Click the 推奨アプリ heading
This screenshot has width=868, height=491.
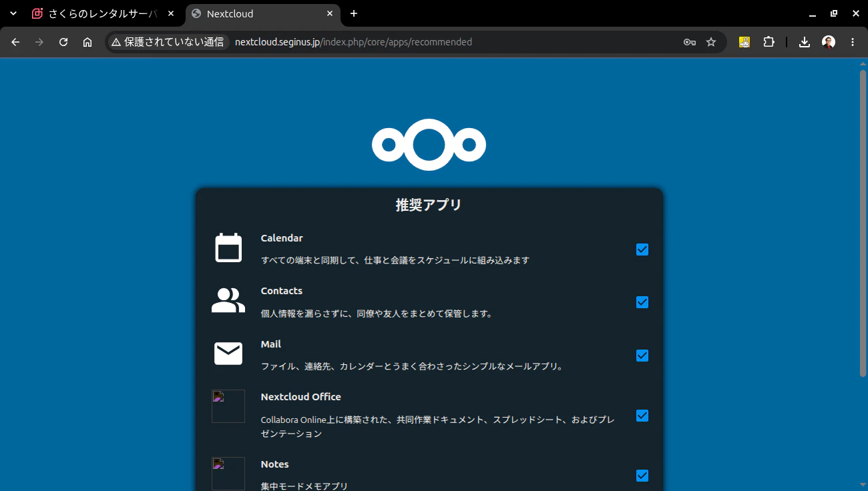tap(429, 205)
